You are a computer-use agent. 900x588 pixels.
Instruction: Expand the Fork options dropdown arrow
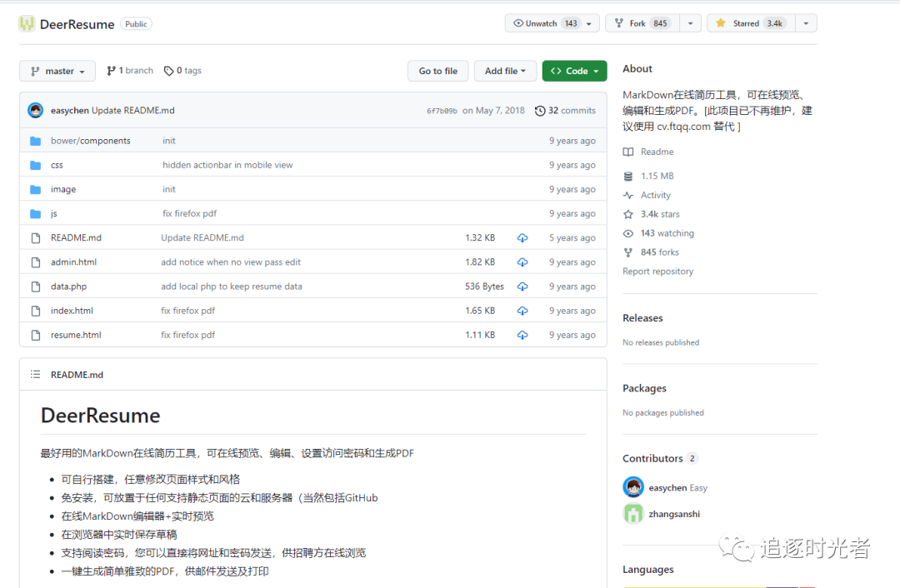click(691, 23)
